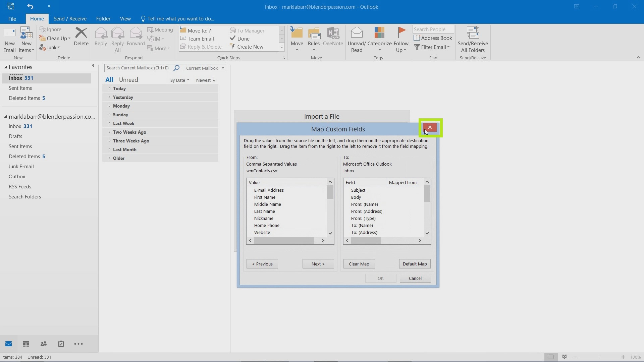Screen dimensions: 644x362
Task: Expand the Today message group
Action: point(109,88)
